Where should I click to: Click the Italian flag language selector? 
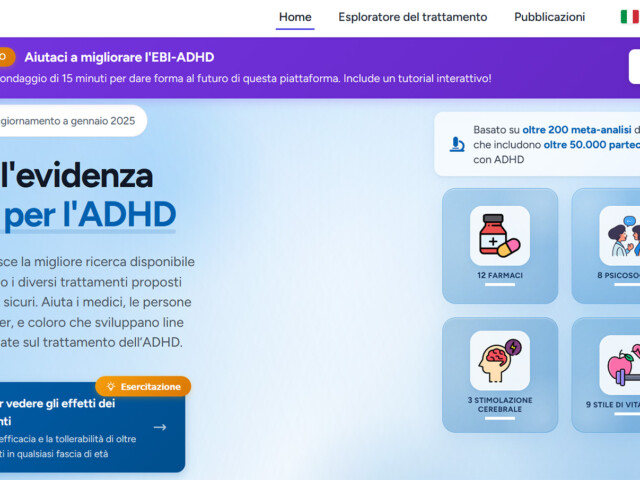click(630, 17)
